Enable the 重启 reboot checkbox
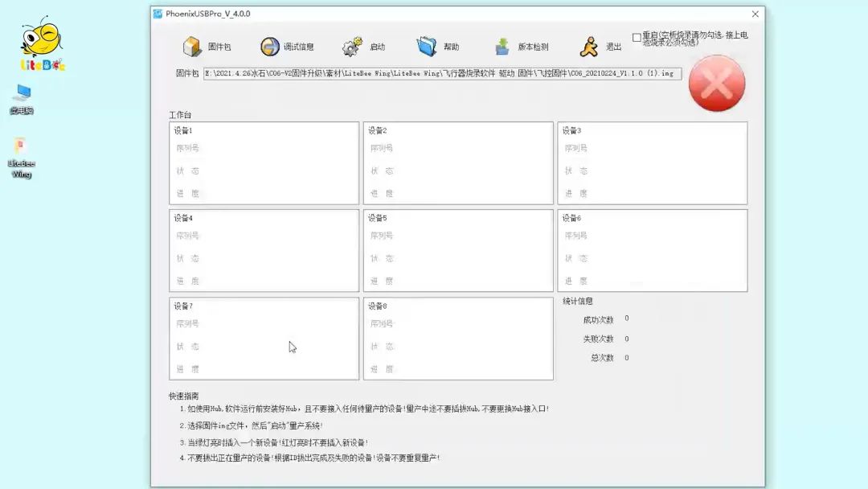Screen dimensions: 868x489 [x=637, y=38]
